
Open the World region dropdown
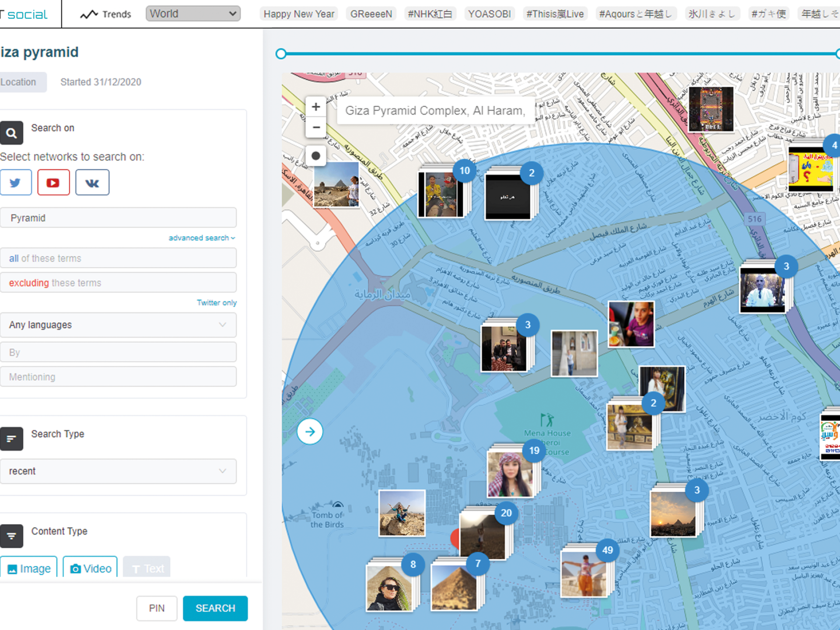coord(193,14)
